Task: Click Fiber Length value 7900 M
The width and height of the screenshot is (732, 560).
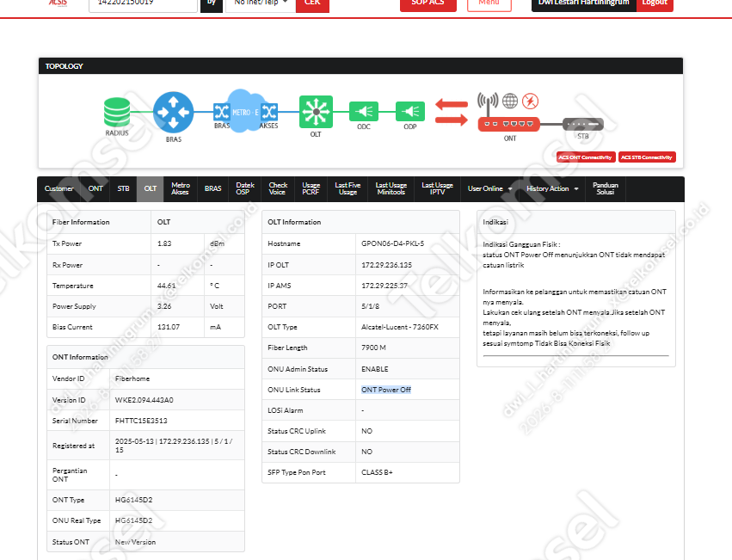Action: [x=373, y=348]
